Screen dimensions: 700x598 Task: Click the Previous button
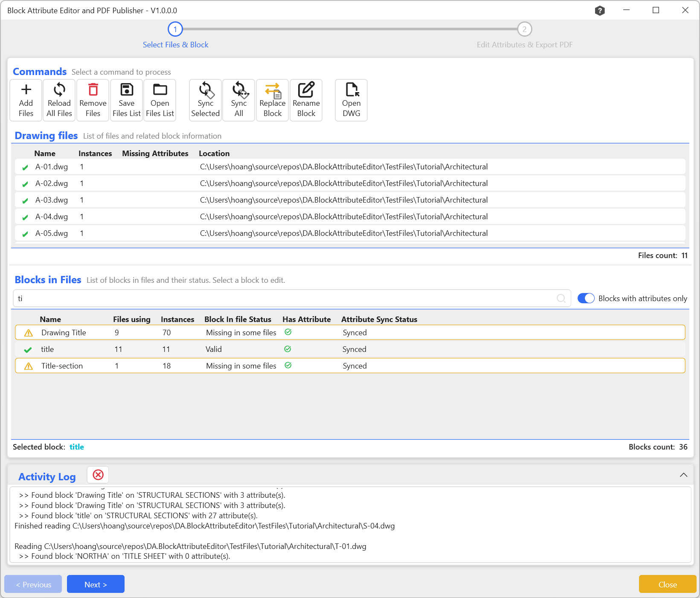tap(33, 584)
